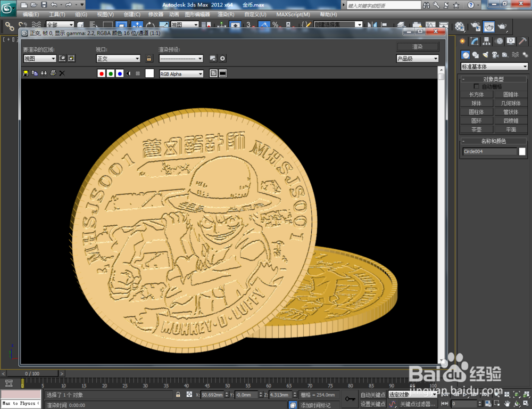Create a 长方体 box primitive

(x=476, y=94)
